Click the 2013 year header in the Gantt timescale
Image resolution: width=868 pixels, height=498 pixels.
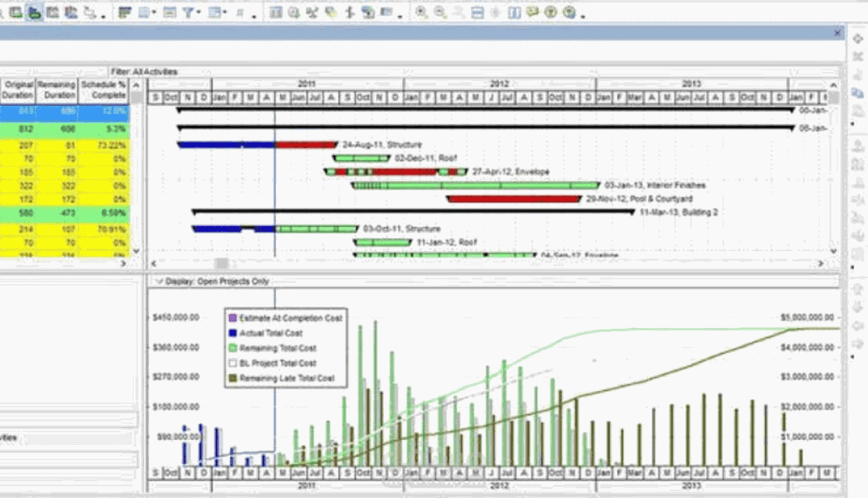coord(691,84)
